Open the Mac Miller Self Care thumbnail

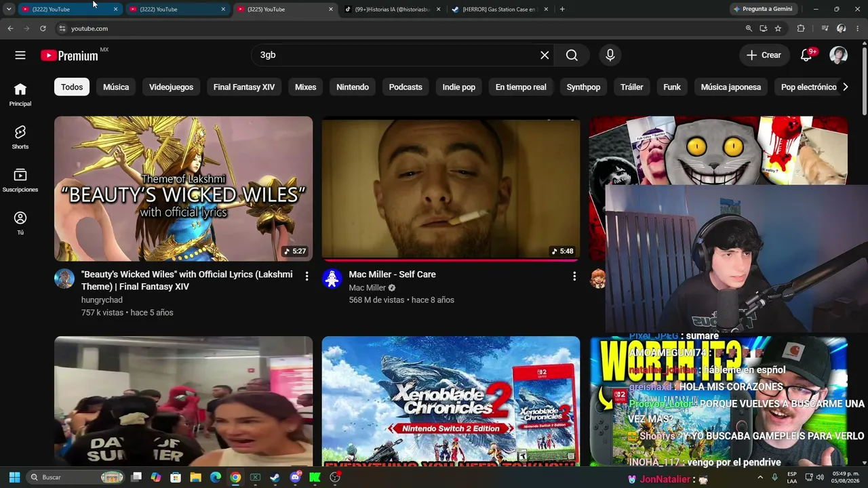(x=451, y=188)
